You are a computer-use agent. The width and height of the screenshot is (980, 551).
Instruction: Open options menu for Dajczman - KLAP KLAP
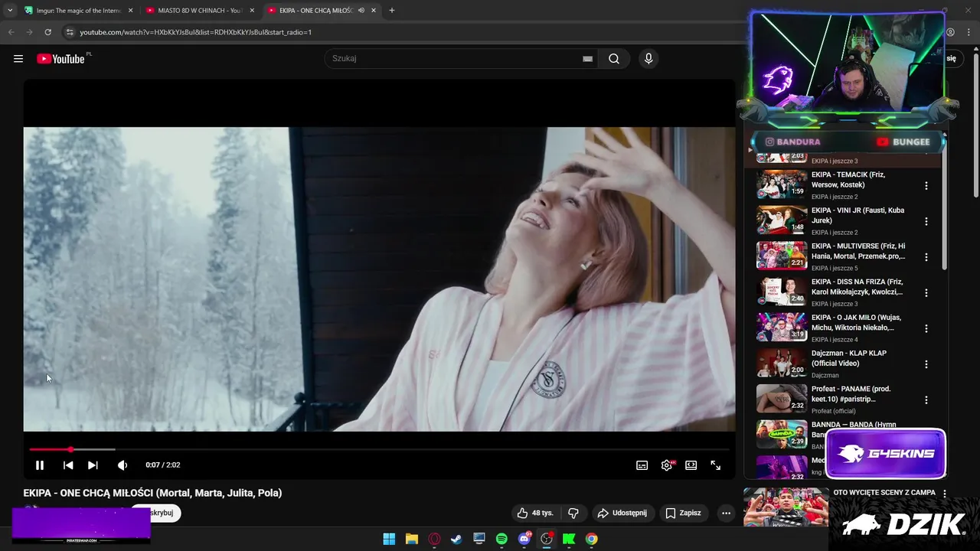(926, 364)
